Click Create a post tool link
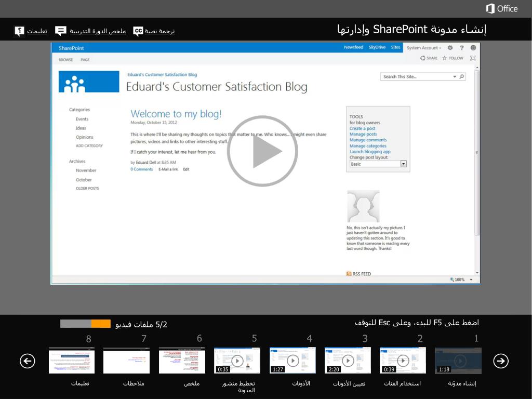This screenshot has width=532, height=399. click(362, 129)
